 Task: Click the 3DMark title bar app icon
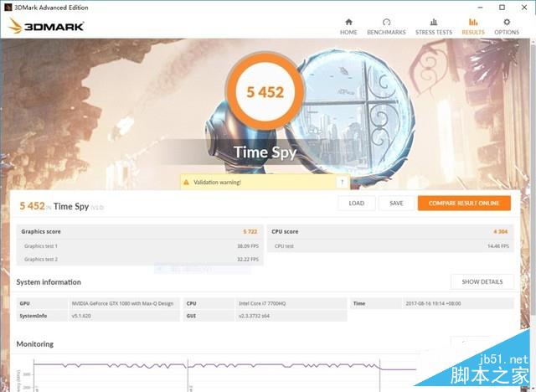(8, 8)
